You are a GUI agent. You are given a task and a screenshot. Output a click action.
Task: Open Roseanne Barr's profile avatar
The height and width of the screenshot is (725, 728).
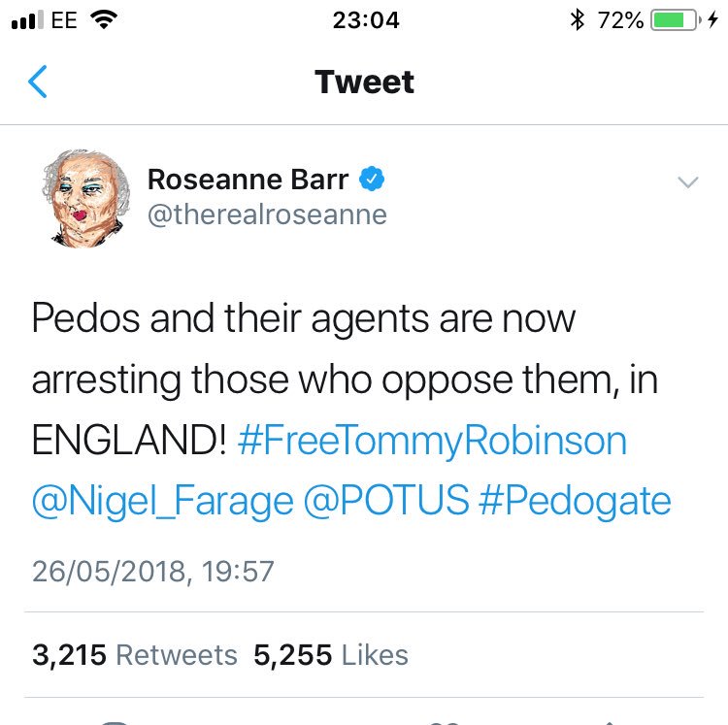click(x=82, y=198)
